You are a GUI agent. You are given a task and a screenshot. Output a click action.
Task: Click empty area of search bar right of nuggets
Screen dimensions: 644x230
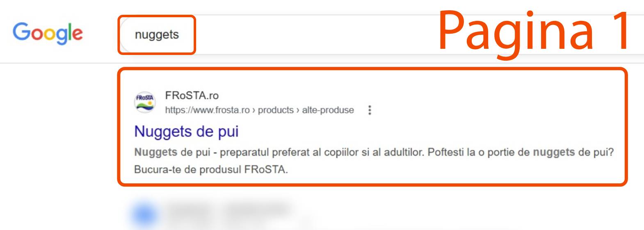[312, 34]
